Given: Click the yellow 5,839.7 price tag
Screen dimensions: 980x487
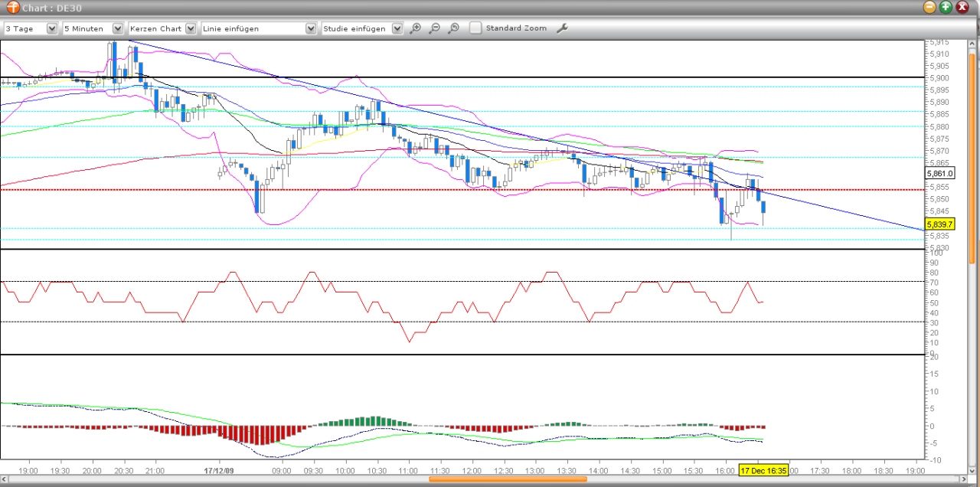Looking at the screenshot, I should coord(939,224).
